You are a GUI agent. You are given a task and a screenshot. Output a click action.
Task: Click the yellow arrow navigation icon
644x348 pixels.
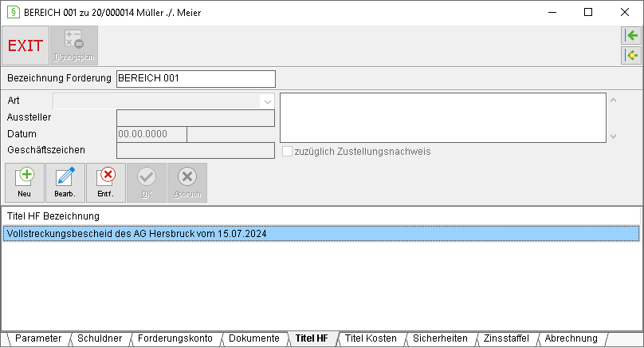click(x=631, y=55)
